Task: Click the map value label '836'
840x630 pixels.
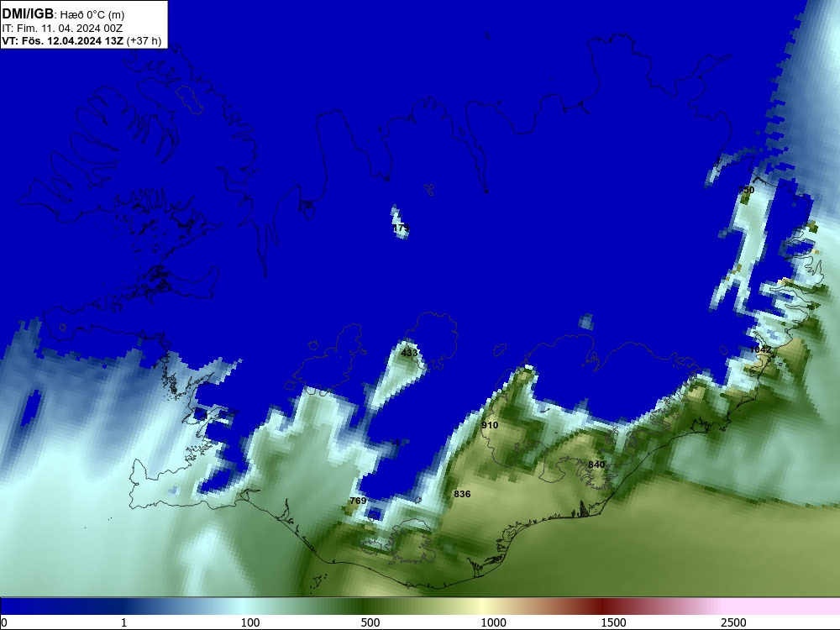Action: tap(462, 494)
